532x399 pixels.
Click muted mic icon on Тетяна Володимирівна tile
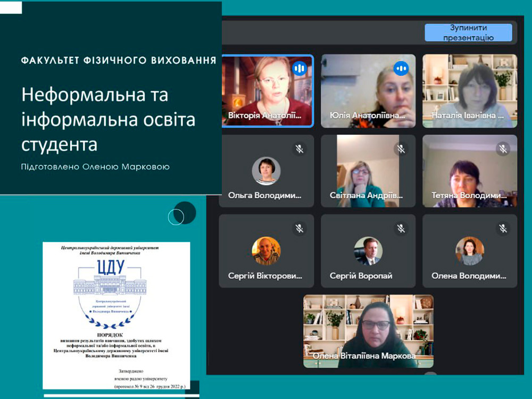(x=503, y=148)
